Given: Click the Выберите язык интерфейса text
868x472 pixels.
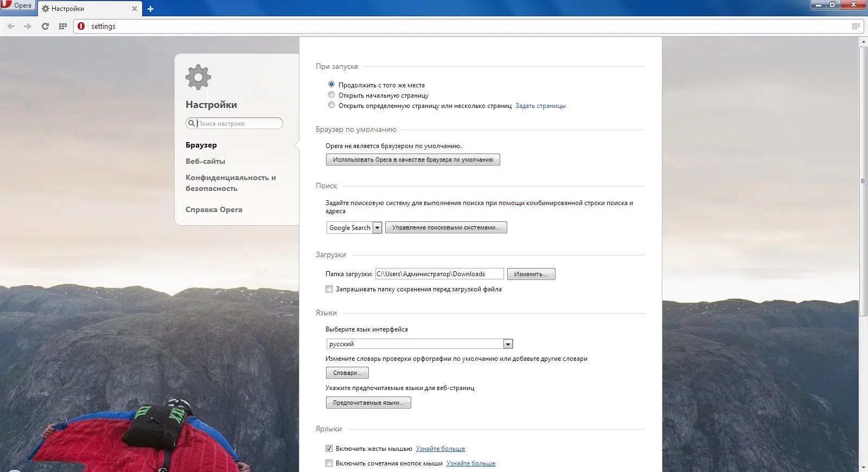Looking at the screenshot, I should point(366,329).
